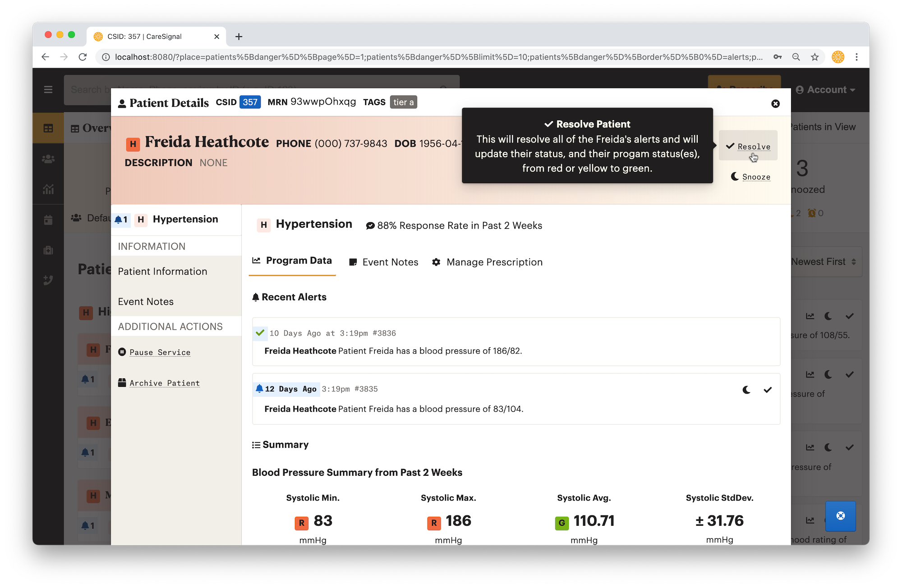Click the tier a tag

tap(403, 102)
